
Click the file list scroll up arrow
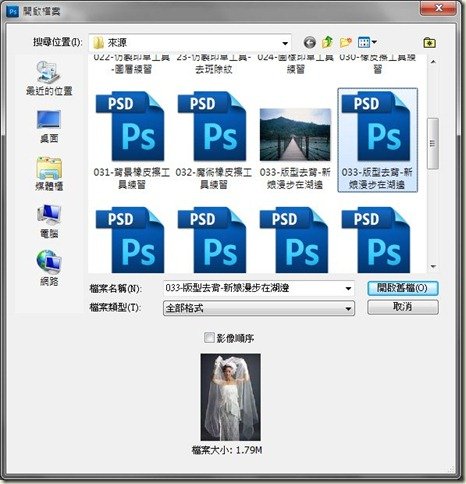[x=433, y=62]
